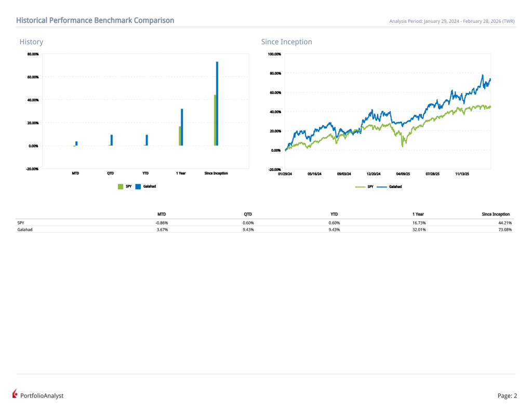This screenshot has height=411, width=532.
Task: Click the MTD Galahad blue bar
Action: coord(76,143)
